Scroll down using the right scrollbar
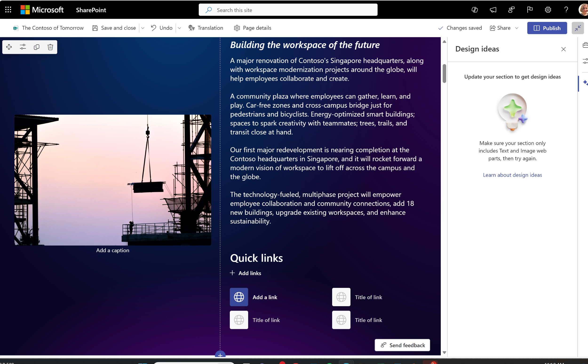This screenshot has width=588, height=364. click(444, 352)
